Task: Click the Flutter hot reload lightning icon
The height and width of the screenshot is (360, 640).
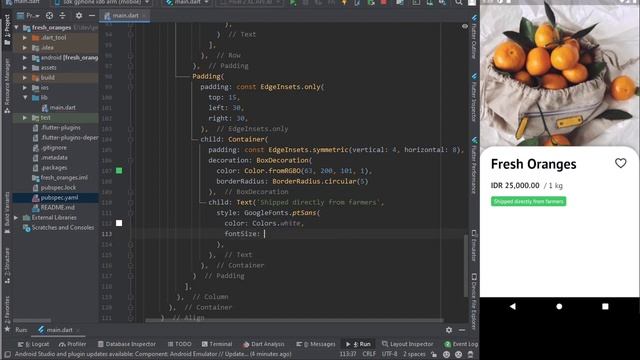Action: pos(344,2)
